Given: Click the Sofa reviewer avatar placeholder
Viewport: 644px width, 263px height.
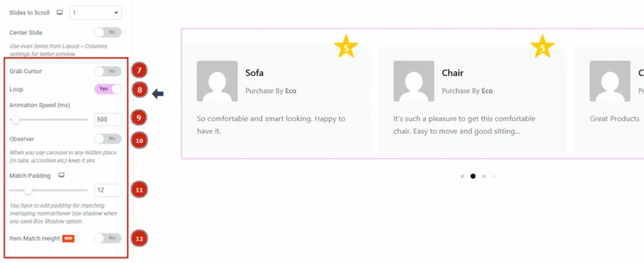Looking at the screenshot, I should (217, 81).
